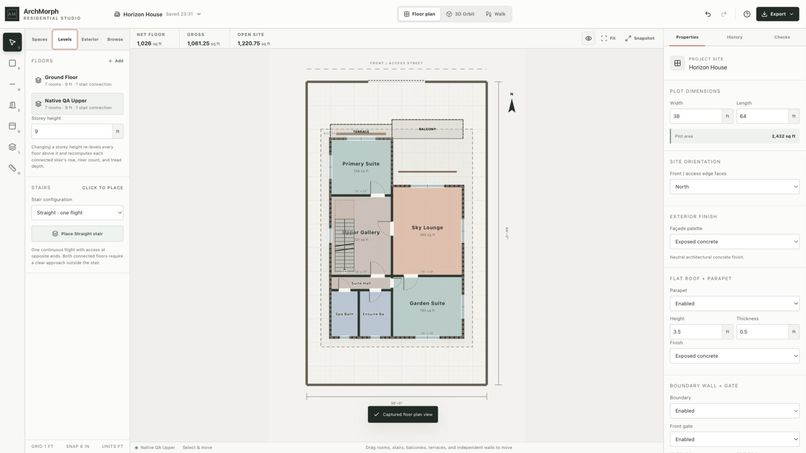Screen dimensions: 806x453
Task: Click the ArchMorph logo icon
Action: (x=12, y=14)
